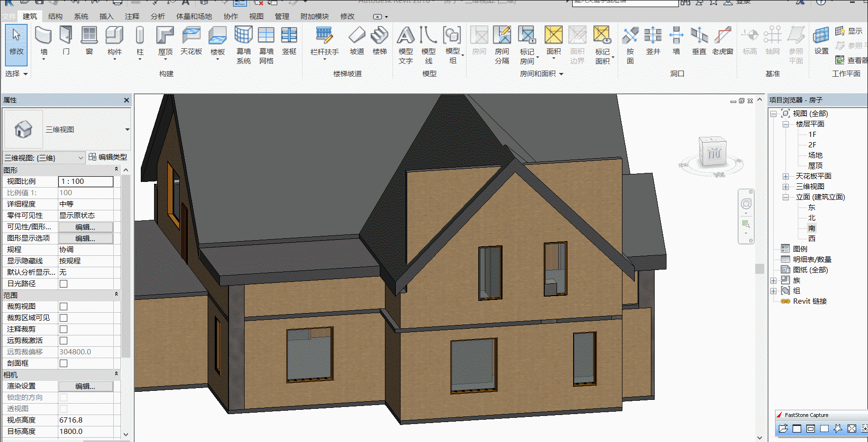
Task: Select the 幕墙网格 curtain grid tool
Action: pos(266,36)
